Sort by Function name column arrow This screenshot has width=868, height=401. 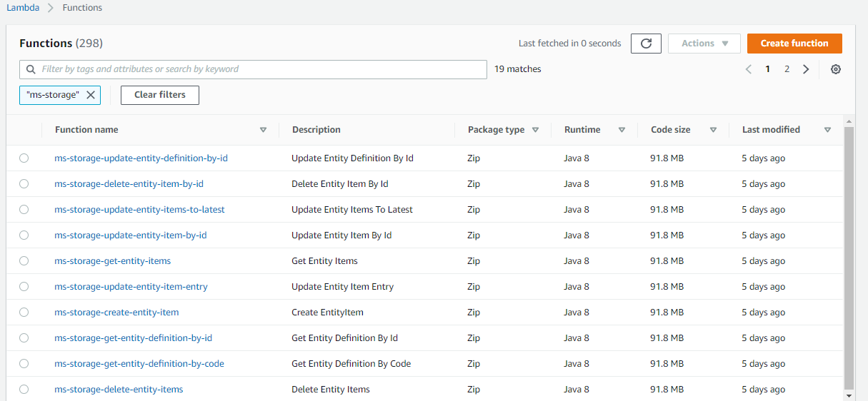click(263, 130)
